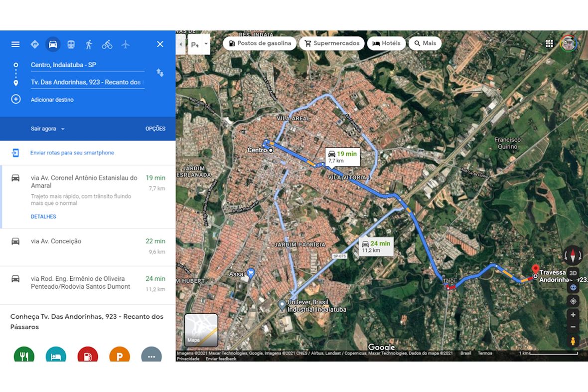Close the directions panel

point(160,44)
